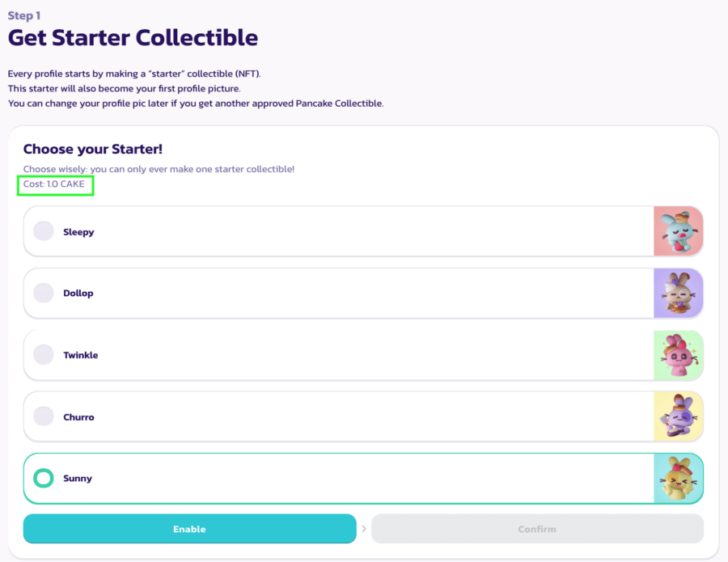Screen dimensions: 728x562
Task: Click the Dollop name label
Action: [x=78, y=294]
